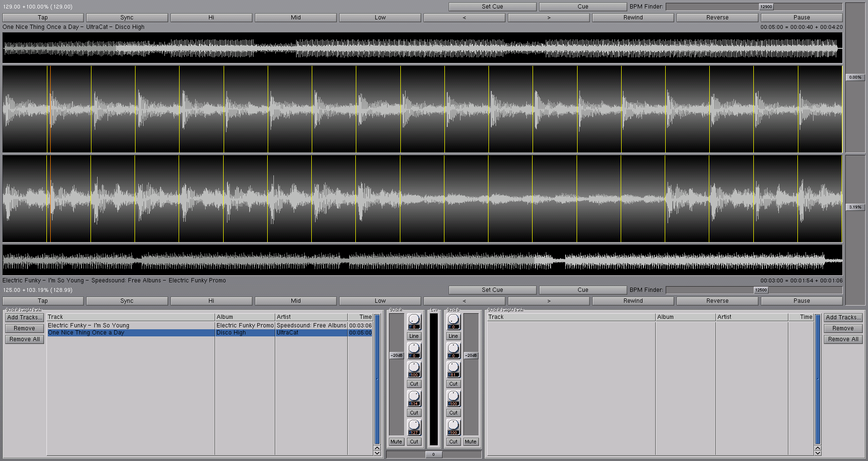Sort left playlist by Artist column header
The image size is (868, 461).
point(310,317)
